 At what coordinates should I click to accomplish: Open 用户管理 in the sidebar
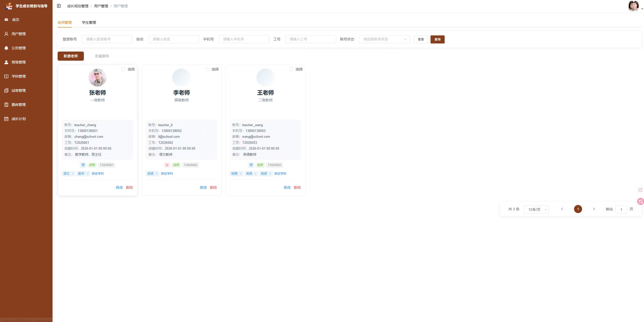(26, 34)
